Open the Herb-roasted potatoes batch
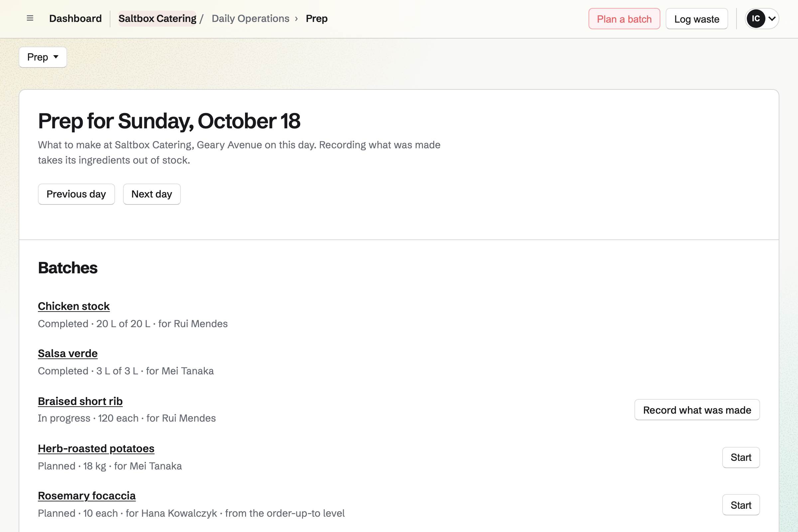Viewport: 798px width, 532px height. [x=96, y=448]
